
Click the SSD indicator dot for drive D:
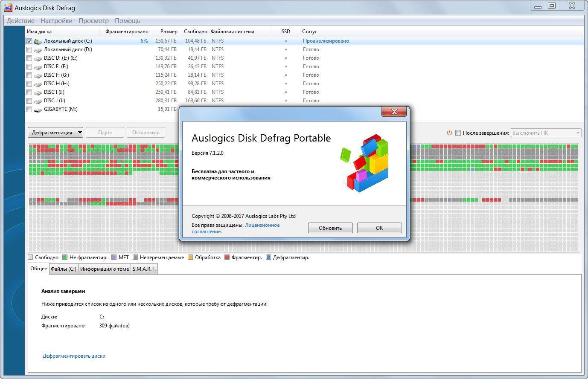[x=285, y=50]
